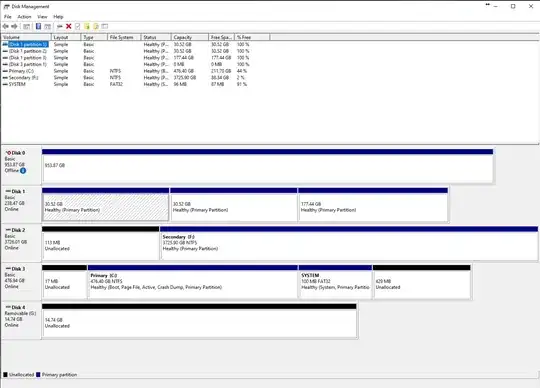Click the drive icon of Primary (C:) row

pyautogui.click(x=5, y=71)
